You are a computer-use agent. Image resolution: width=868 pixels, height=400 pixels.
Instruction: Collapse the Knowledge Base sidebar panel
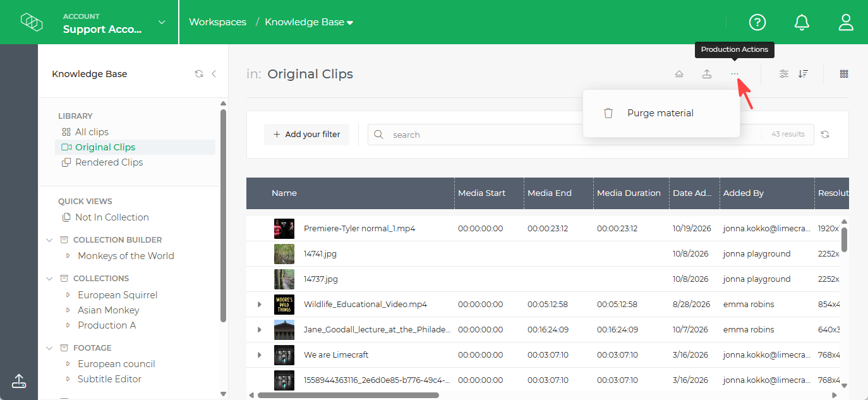click(x=214, y=74)
